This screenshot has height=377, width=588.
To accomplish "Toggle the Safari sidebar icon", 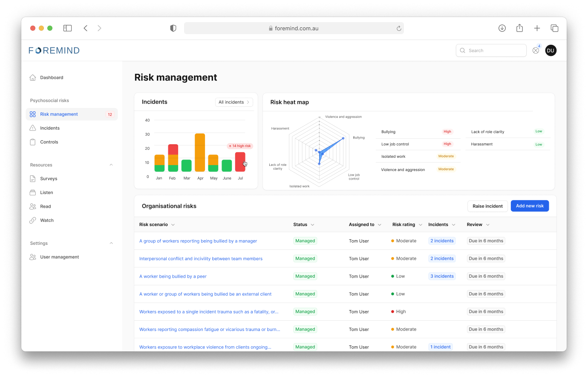I will click(x=67, y=28).
